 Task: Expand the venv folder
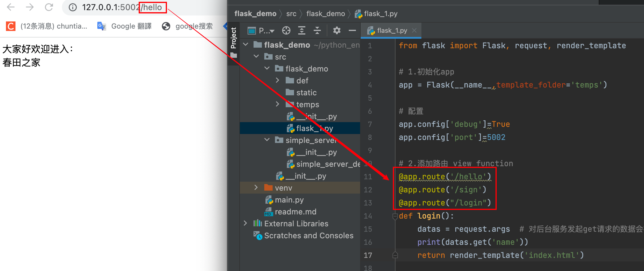[x=256, y=187]
